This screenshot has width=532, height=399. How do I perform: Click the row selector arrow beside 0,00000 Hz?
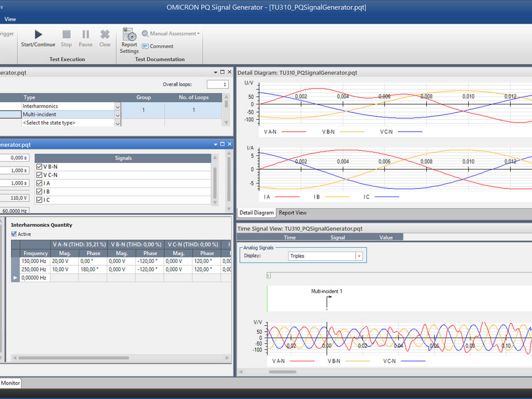pos(15,277)
